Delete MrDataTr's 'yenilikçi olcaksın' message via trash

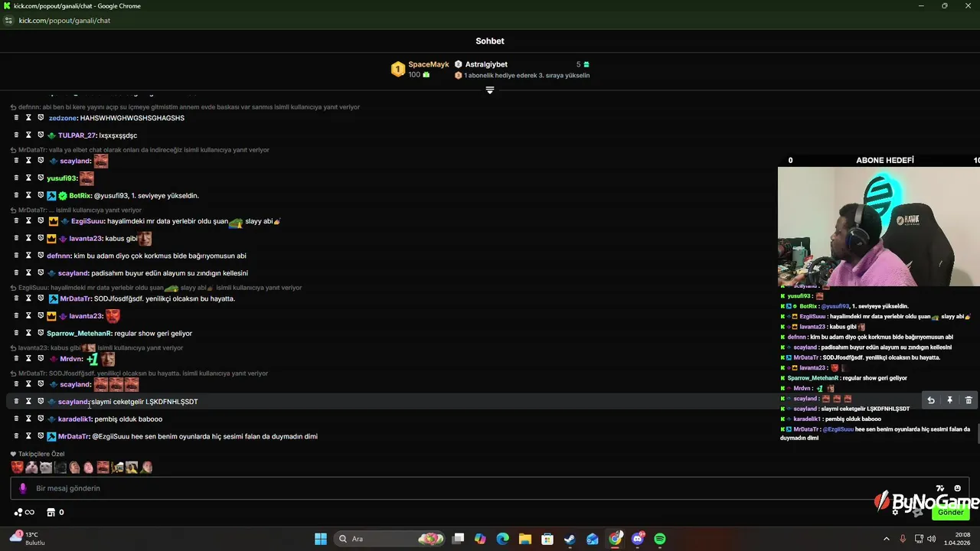[x=16, y=298]
